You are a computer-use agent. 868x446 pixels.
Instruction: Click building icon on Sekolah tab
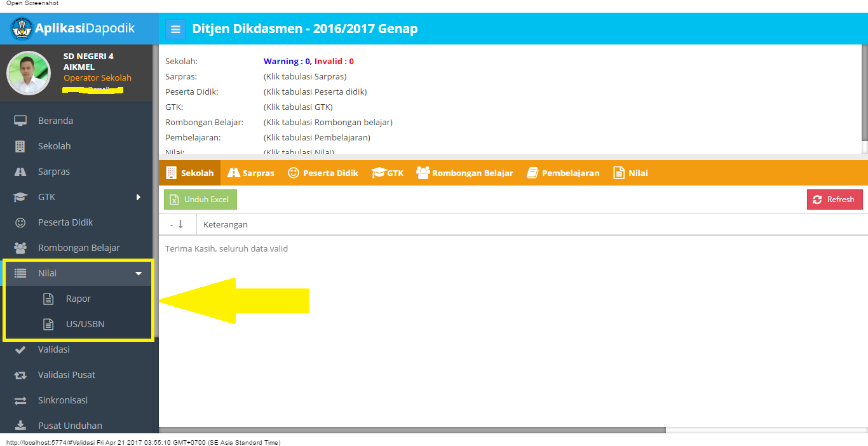click(171, 173)
